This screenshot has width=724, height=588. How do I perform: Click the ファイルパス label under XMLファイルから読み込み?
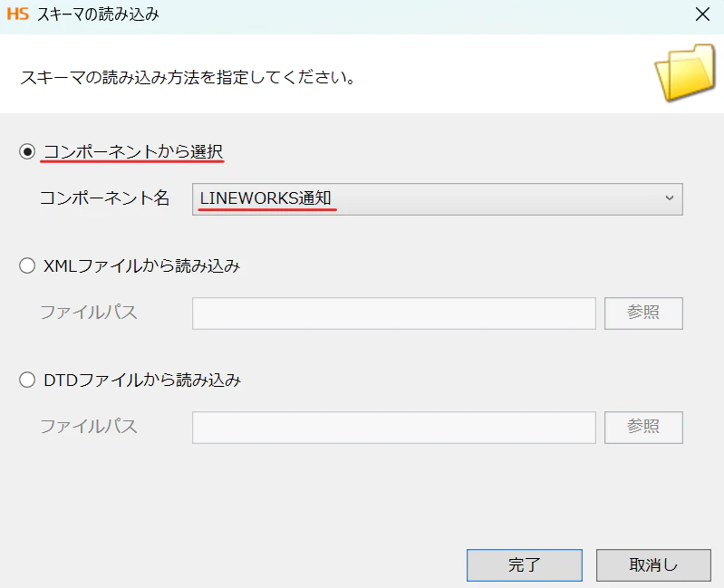click(89, 313)
